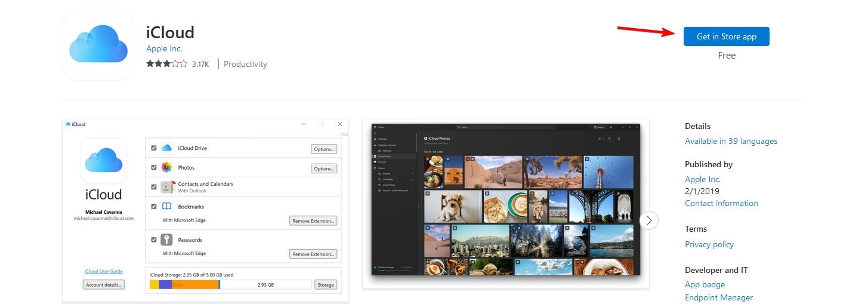This screenshot has height=304, width=868.
Task: Open the Endpoint Manager link
Action: point(719,297)
